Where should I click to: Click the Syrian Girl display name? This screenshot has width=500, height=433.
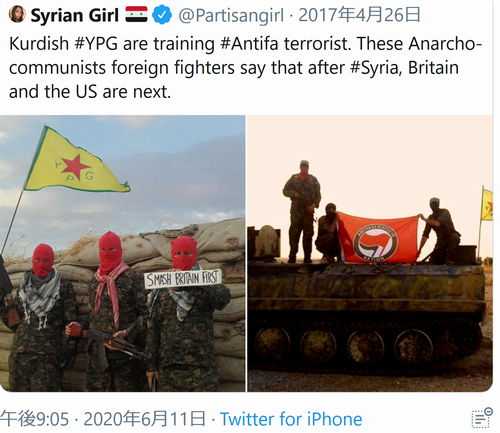pyautogui.click(x=75, y=15)
